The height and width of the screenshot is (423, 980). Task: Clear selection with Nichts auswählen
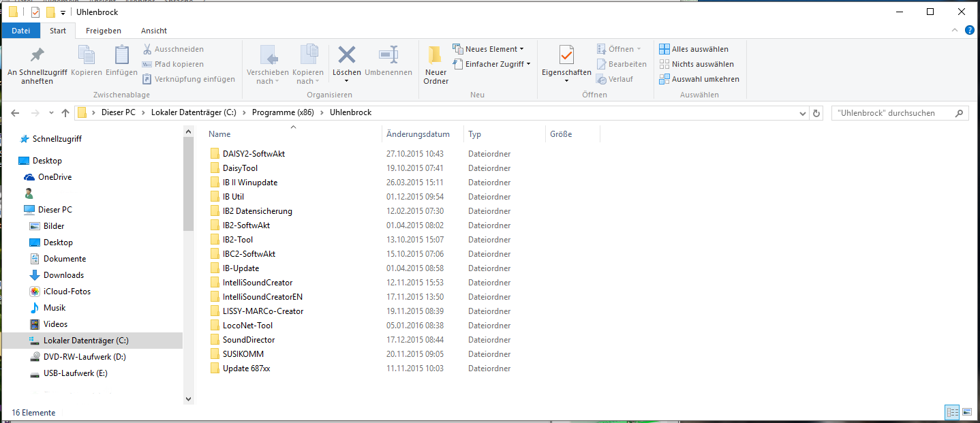(x=696, y=64)
